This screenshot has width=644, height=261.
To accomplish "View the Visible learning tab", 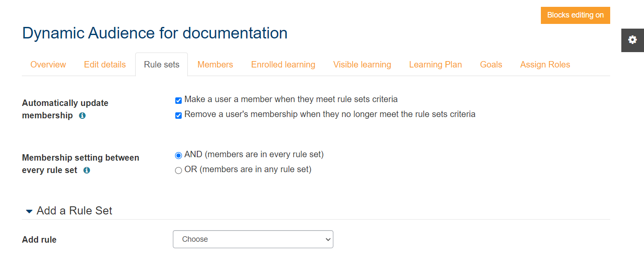I will coord(362,64).
